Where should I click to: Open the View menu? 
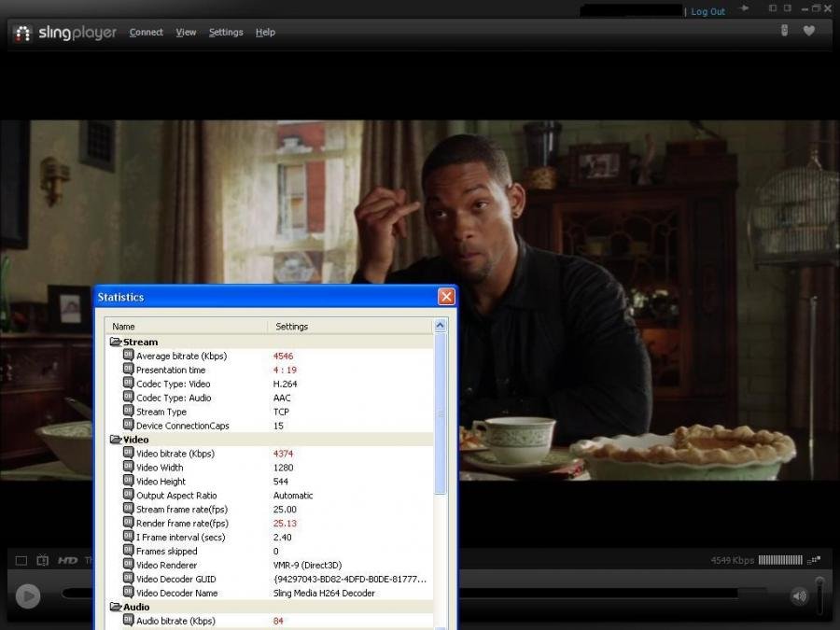point(186,33)
